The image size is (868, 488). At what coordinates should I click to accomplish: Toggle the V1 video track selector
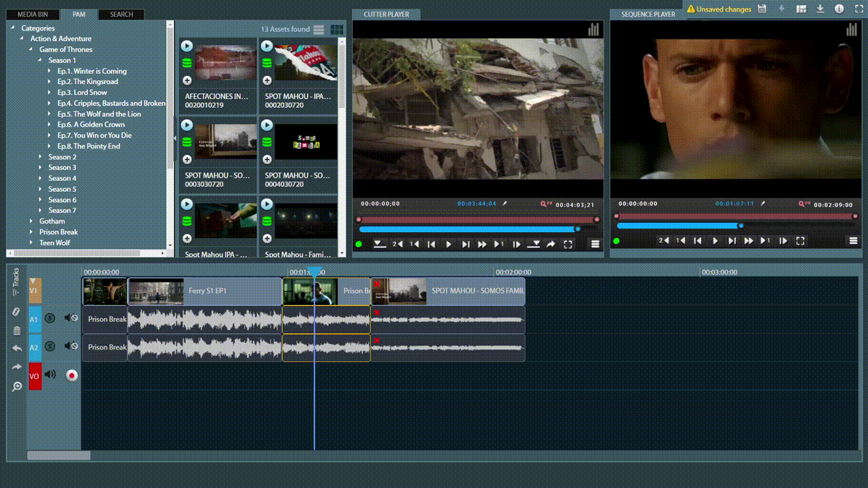[x=35, y=290]
